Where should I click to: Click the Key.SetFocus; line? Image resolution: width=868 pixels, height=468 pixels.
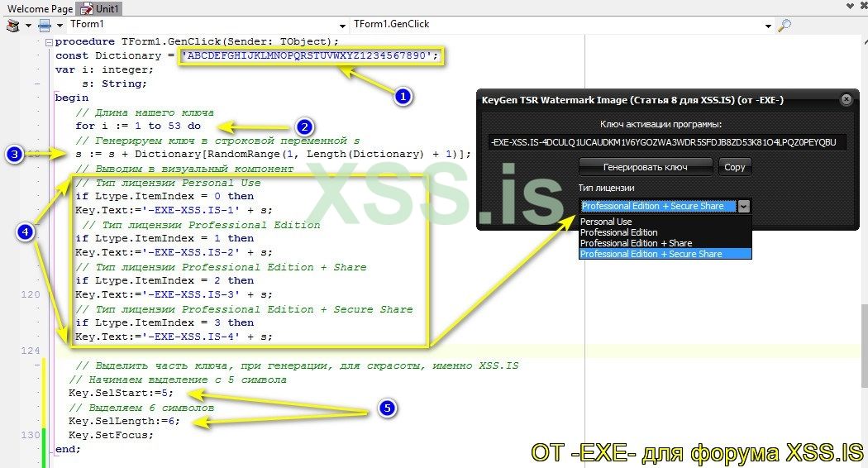tap(111, 435)
